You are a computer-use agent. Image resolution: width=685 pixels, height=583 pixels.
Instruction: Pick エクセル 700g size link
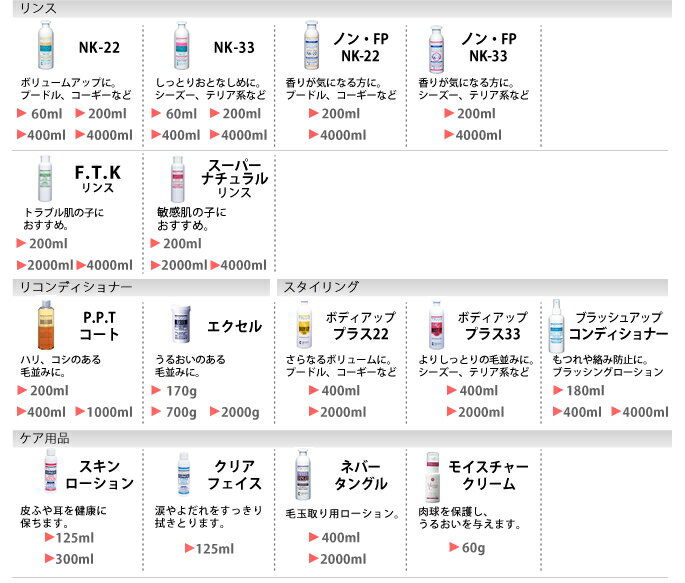click(x=180, y=412)
